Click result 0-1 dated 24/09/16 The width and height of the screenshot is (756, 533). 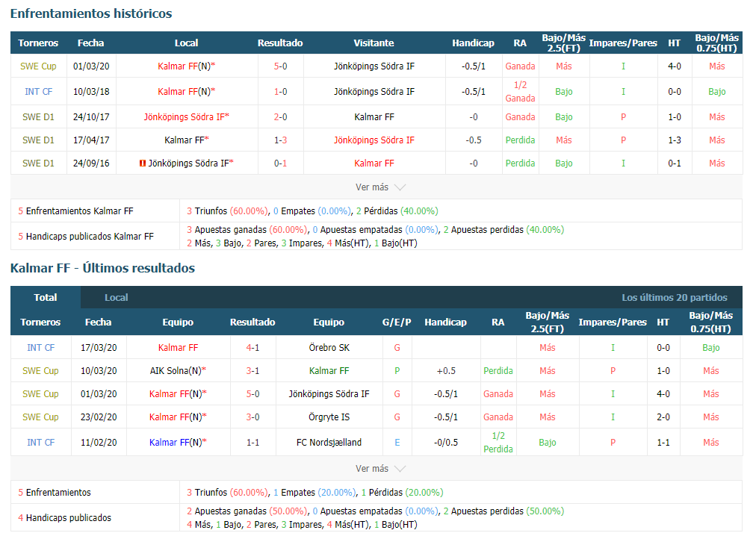[281, 163]
